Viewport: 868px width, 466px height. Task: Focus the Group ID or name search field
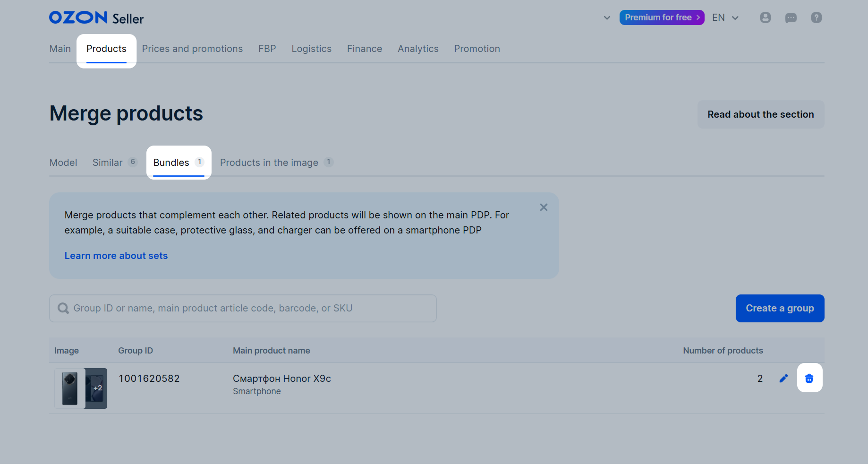[x=243, y=309]
